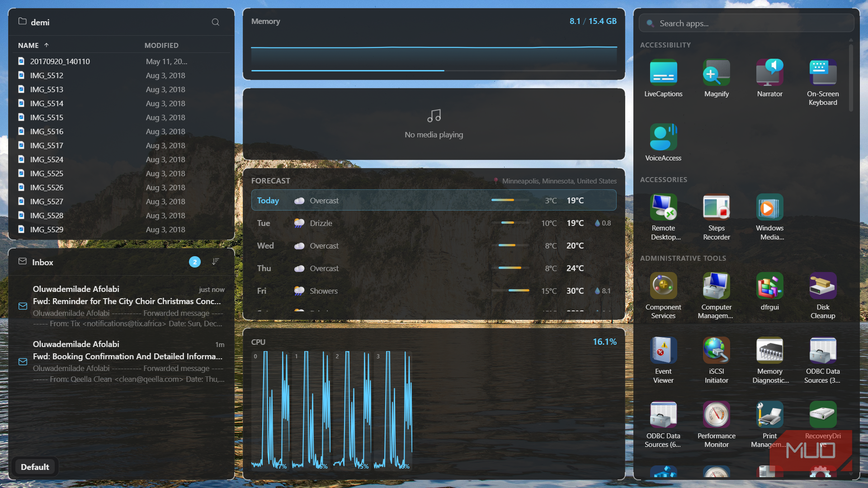This screenshot has width=868, height=488.
Task: Select the Tue Drizzle forecast row
Action: [x=434, y=223]
